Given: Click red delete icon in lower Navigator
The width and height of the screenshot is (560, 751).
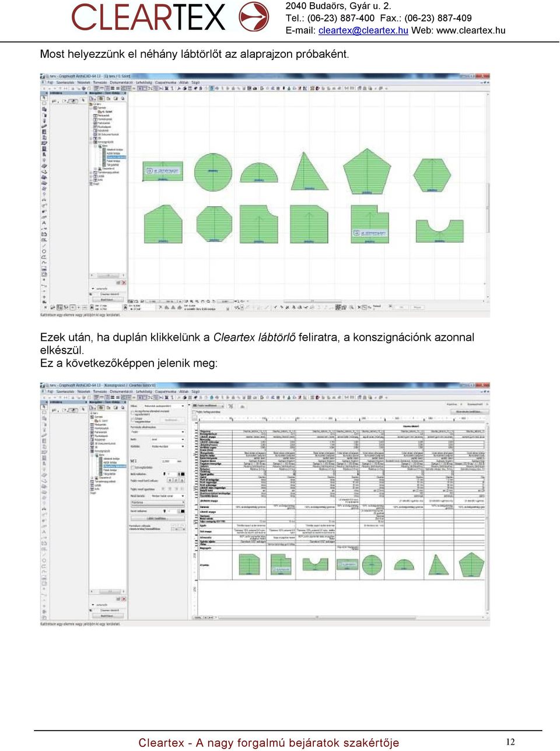Looking at the screenshot, I should [x=123, y=599].
